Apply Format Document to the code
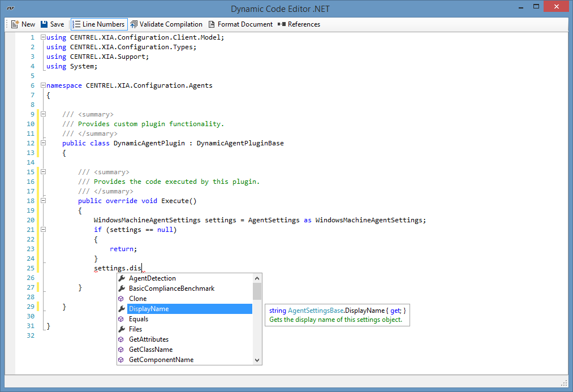This screenshot has width=573, height=392. [240, 24]
